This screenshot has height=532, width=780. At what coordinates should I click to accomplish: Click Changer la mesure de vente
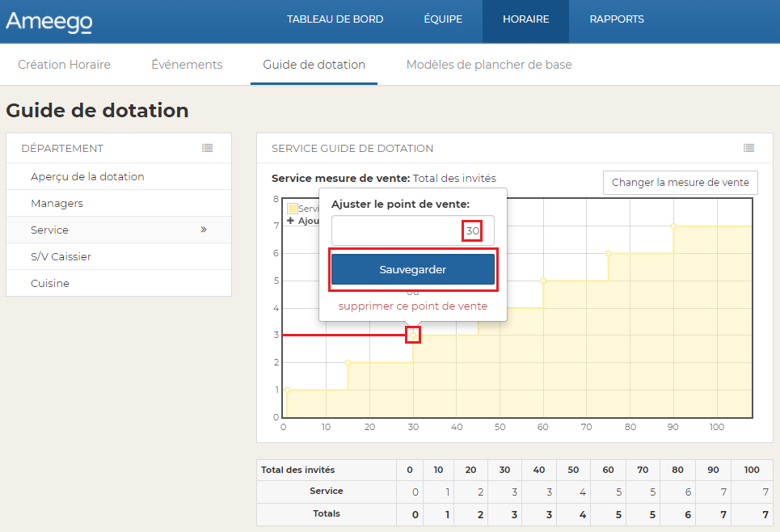point(680,183)
